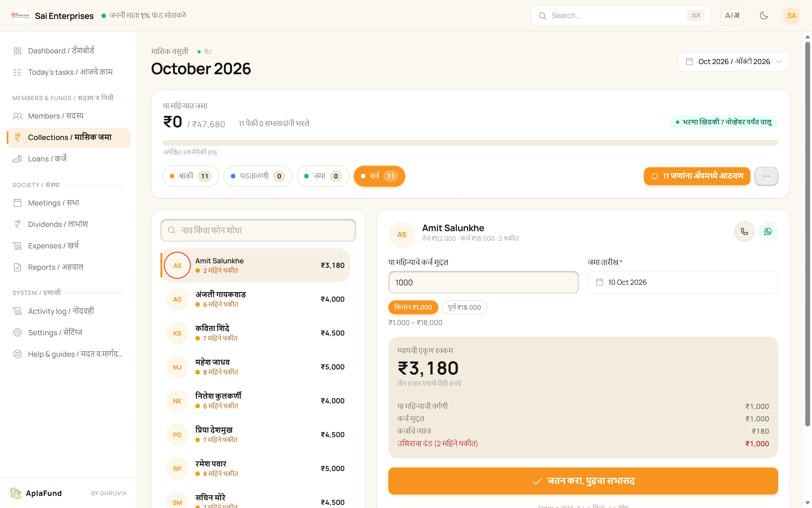
Task: Filter list by जमा 0
Action: pyautogui.click(x=323, y=176)
